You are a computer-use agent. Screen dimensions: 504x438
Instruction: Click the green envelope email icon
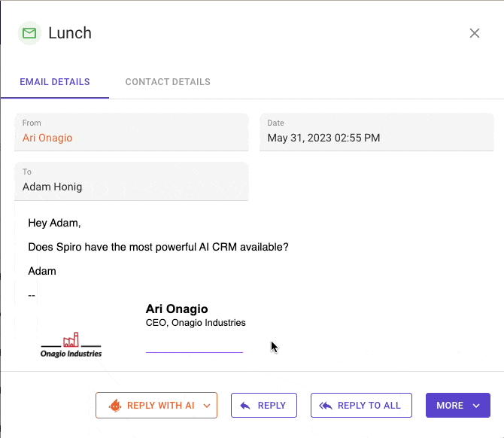click(29, 33)
